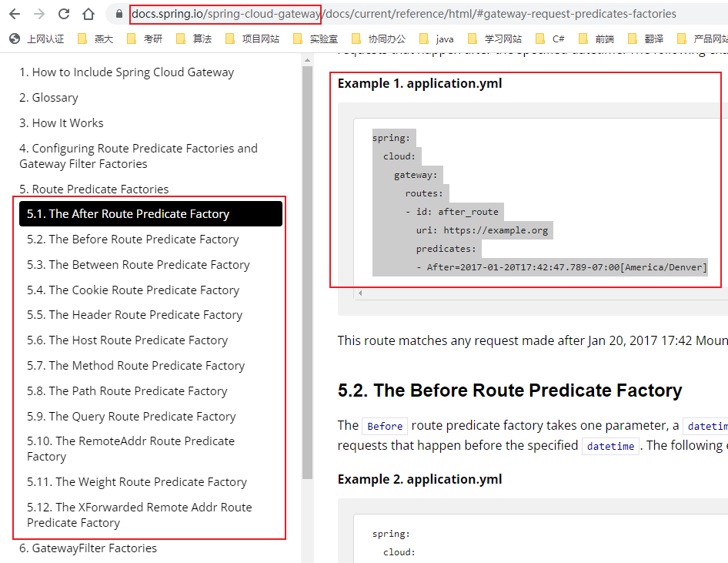Go to How to Include Spring Cloud Gateway

126,72
